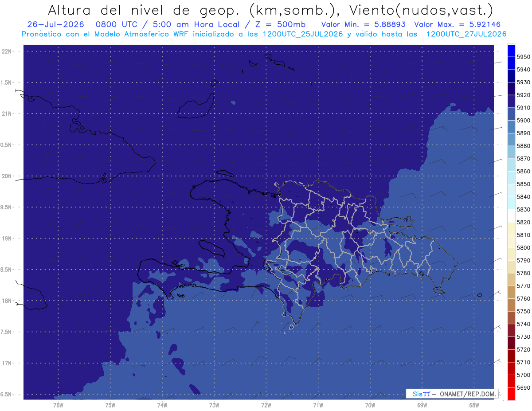Click the '1200UTC_27JUL2026' valid-until time

pyautogui.click(x=466, y=34)
